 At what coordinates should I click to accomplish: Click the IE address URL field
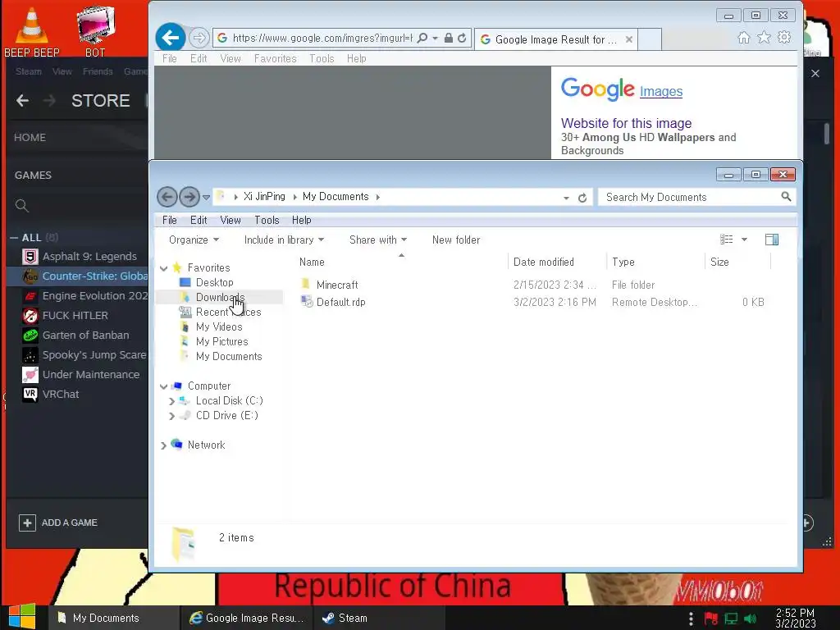click(322, 38)
